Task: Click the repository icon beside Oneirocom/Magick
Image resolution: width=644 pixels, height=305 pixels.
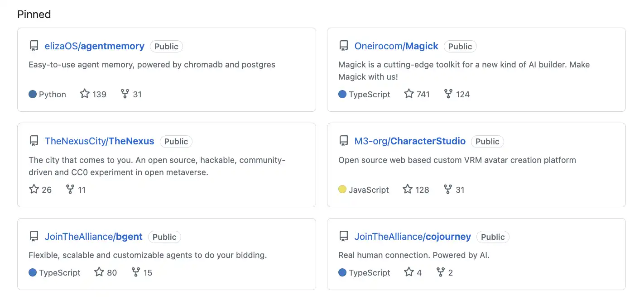Action: pyautogui.click(x=344, y=45)
